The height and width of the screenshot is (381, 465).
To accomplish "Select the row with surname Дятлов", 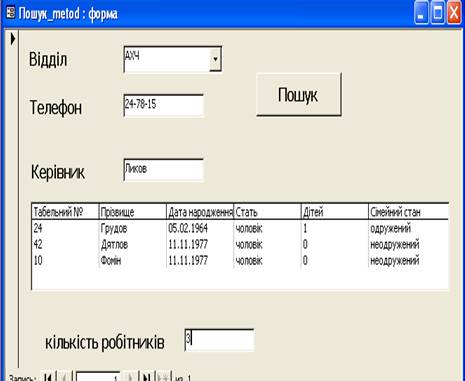I will click(240, 244).
